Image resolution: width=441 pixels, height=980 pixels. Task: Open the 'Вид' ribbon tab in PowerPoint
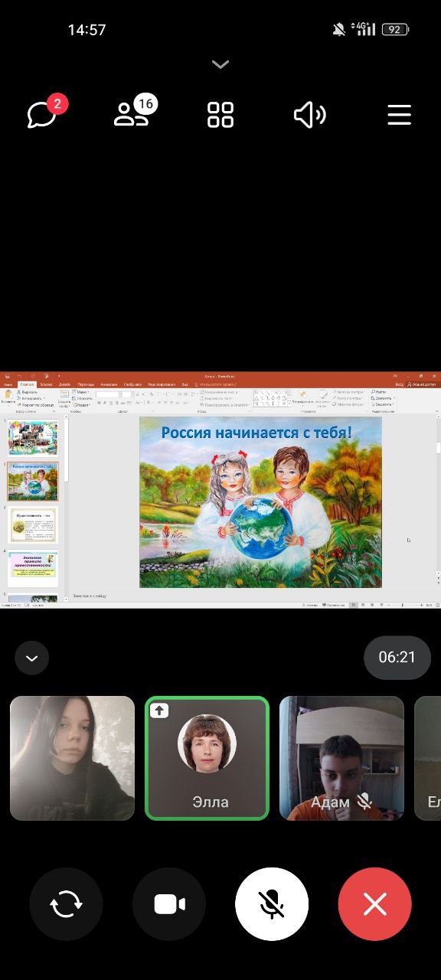tap(185, 384)
